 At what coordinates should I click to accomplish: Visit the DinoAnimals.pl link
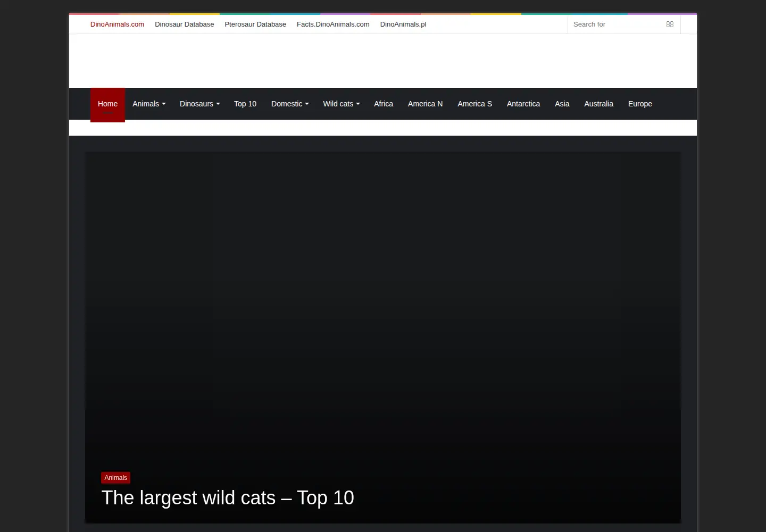pos(403,24)
